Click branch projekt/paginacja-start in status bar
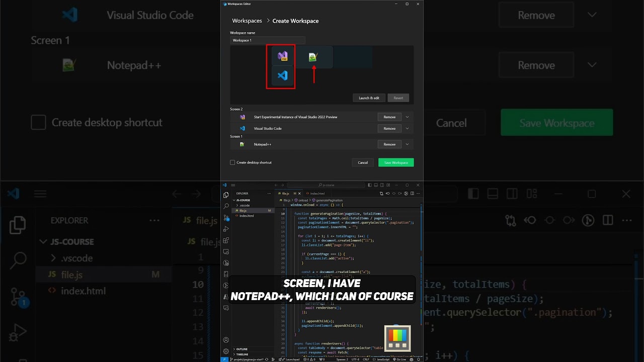Screen dimensions: 644x362 point(247,359)
